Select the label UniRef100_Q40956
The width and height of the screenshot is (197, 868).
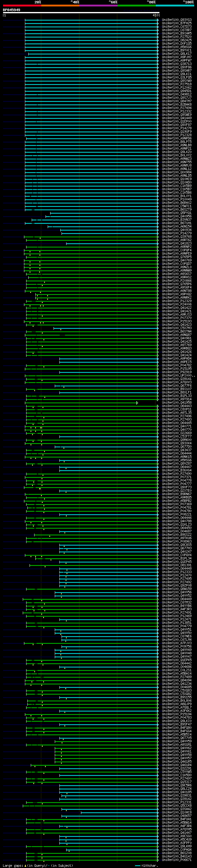pyautogui.click(x=177, y=216)
